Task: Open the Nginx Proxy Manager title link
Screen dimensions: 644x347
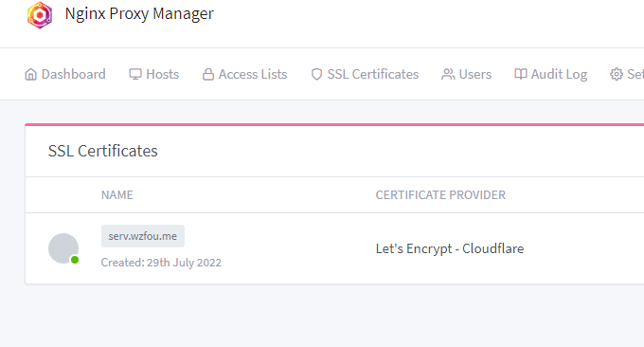Action: click(139, 13)
